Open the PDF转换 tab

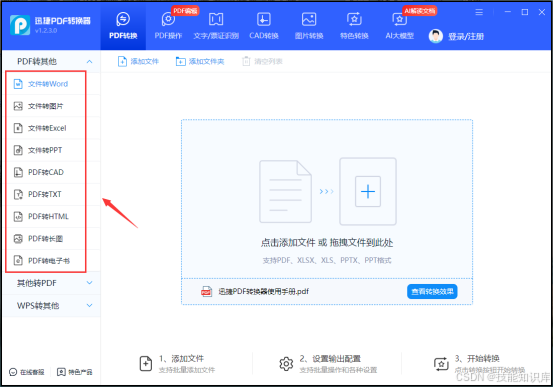coord(123,26)
